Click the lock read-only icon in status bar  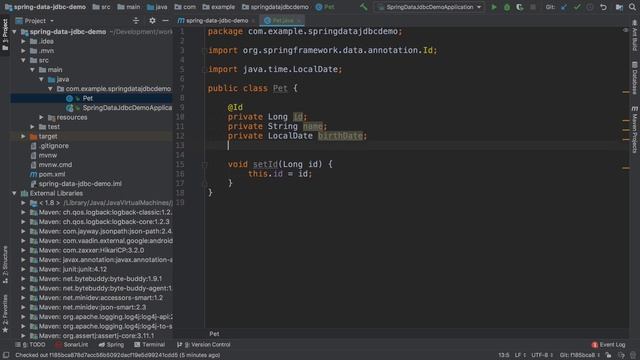tap(608, 356)
